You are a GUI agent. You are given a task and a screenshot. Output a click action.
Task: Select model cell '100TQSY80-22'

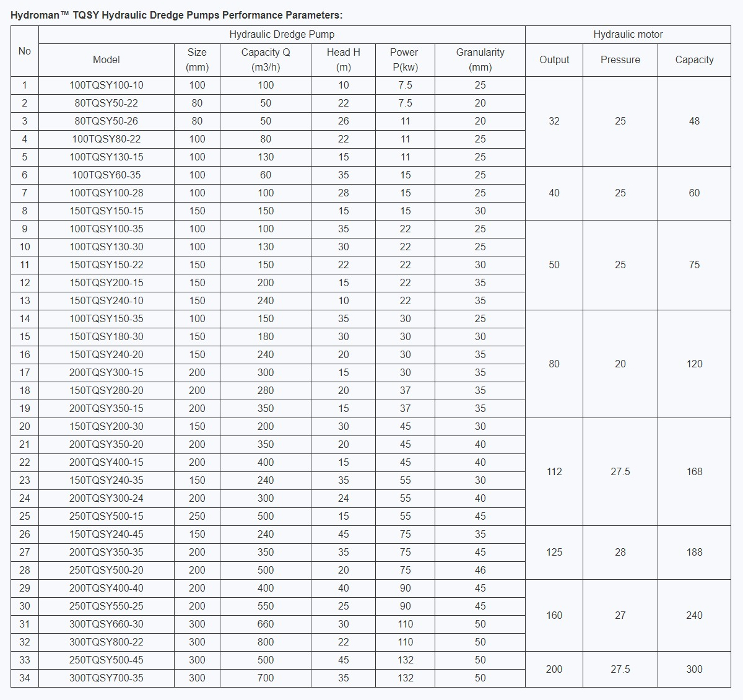[x=106, y=139]
